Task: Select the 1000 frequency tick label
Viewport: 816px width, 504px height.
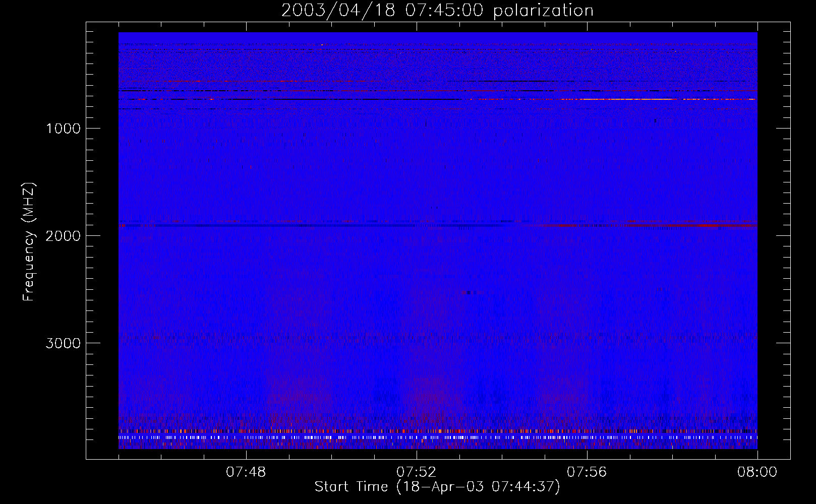Action: [63, 129]
